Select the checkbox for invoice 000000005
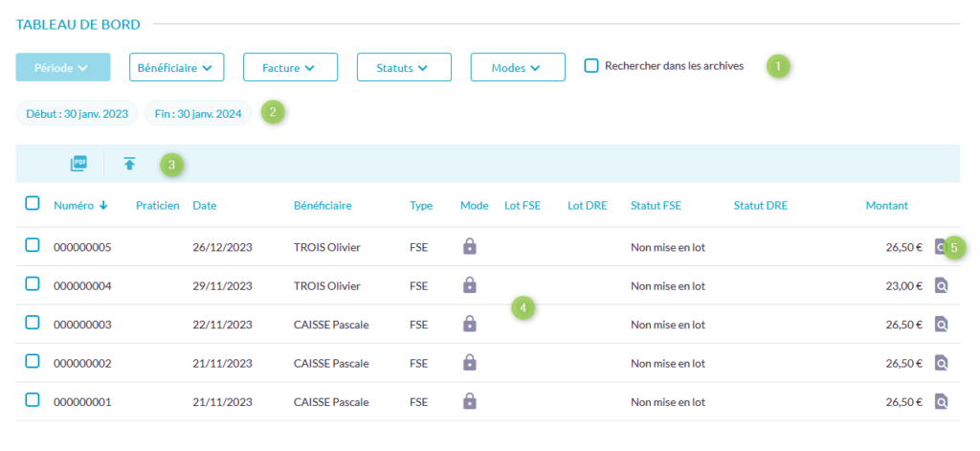 (x=33, y=245)
